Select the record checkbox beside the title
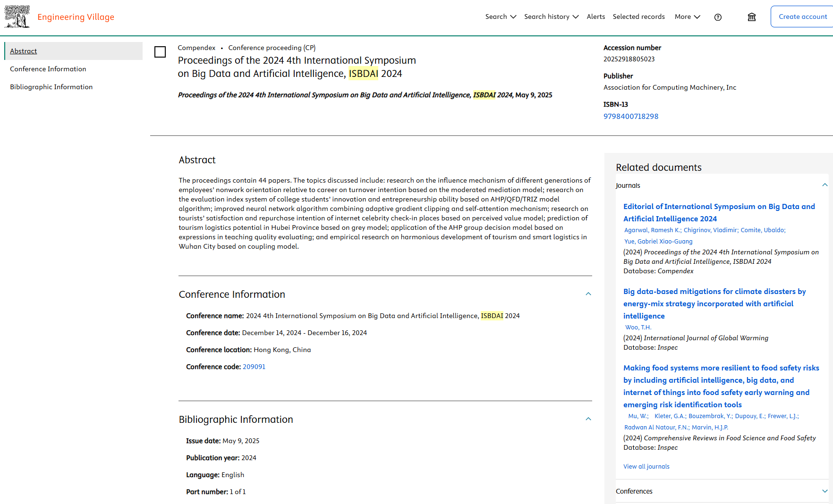The width and height of the screenshot is (833, 504). [160, 52]
